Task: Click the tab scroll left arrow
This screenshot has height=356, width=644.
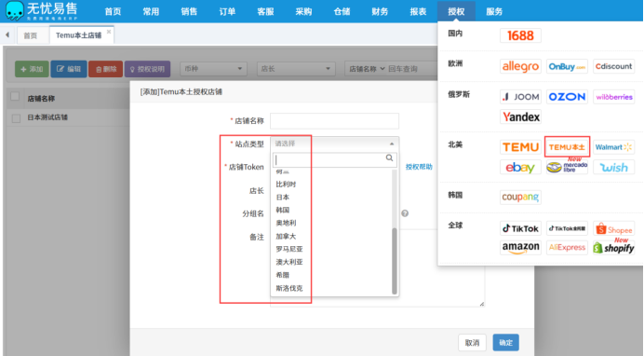Action: point(7,34)
